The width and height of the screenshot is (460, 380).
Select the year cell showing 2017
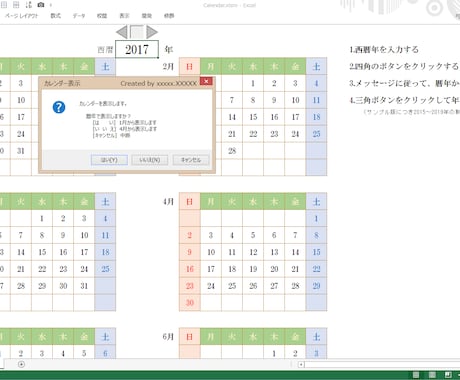click(137, 49)
